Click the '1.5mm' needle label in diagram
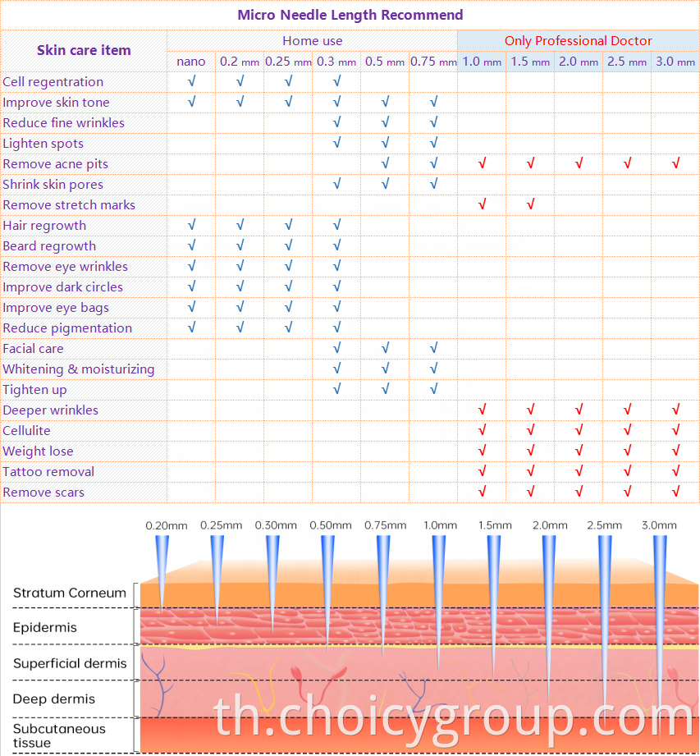The image size is (700, 756). coord(495,525)
